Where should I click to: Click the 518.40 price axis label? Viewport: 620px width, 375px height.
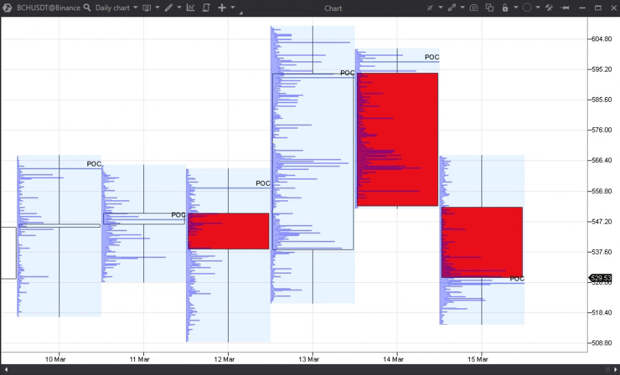pos(602,312)
